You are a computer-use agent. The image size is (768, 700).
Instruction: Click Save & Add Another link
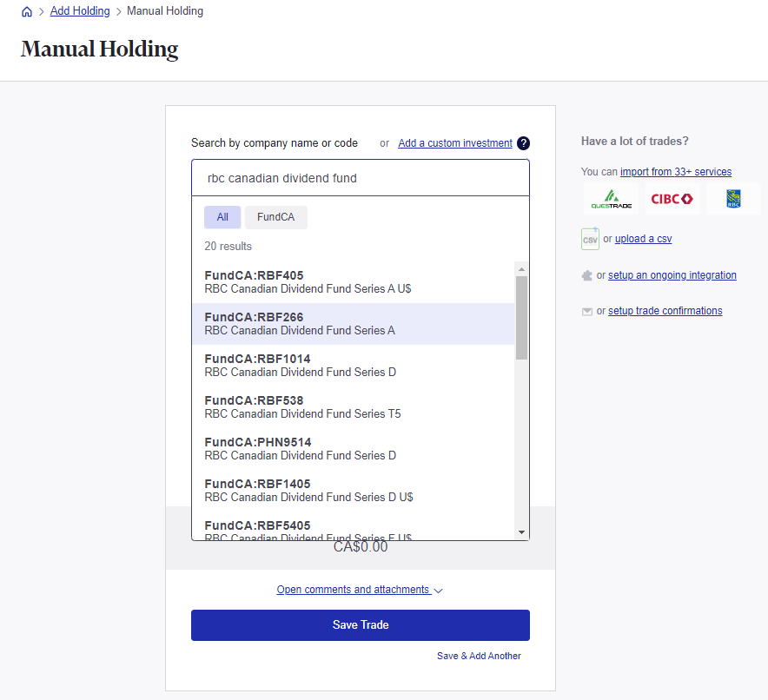[479, 656]
